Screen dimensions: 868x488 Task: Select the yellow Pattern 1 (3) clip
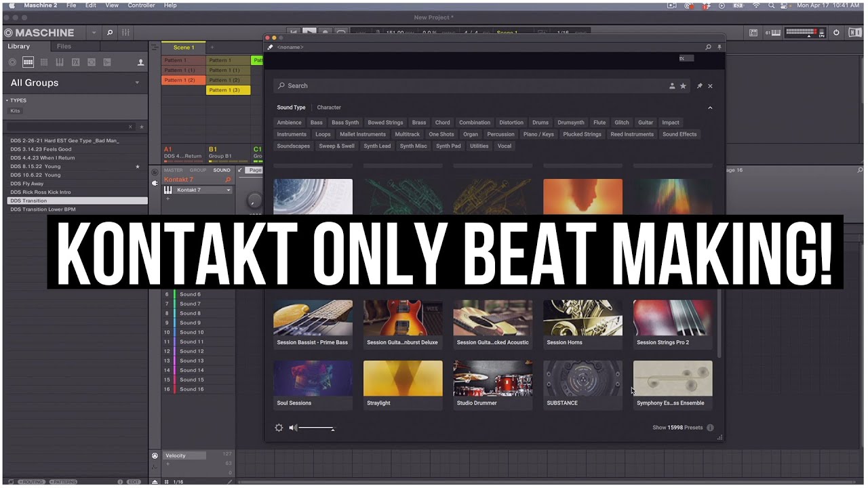229,90
